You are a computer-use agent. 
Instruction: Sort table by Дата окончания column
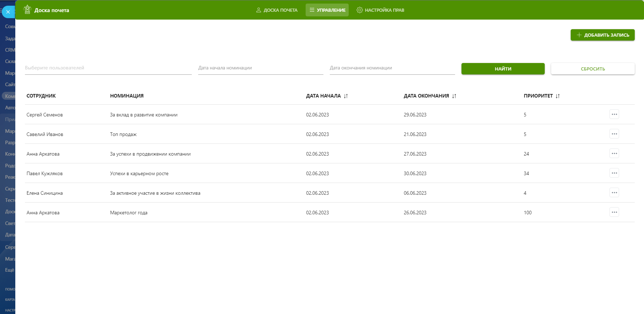tap(454, 96)
